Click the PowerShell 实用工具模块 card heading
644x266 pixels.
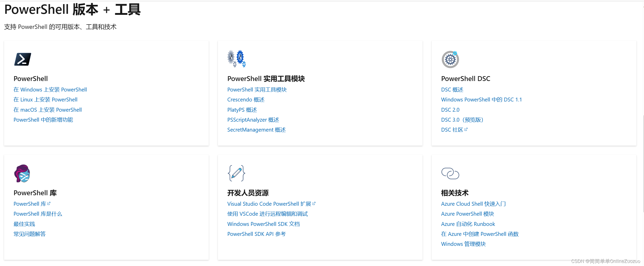266,79
